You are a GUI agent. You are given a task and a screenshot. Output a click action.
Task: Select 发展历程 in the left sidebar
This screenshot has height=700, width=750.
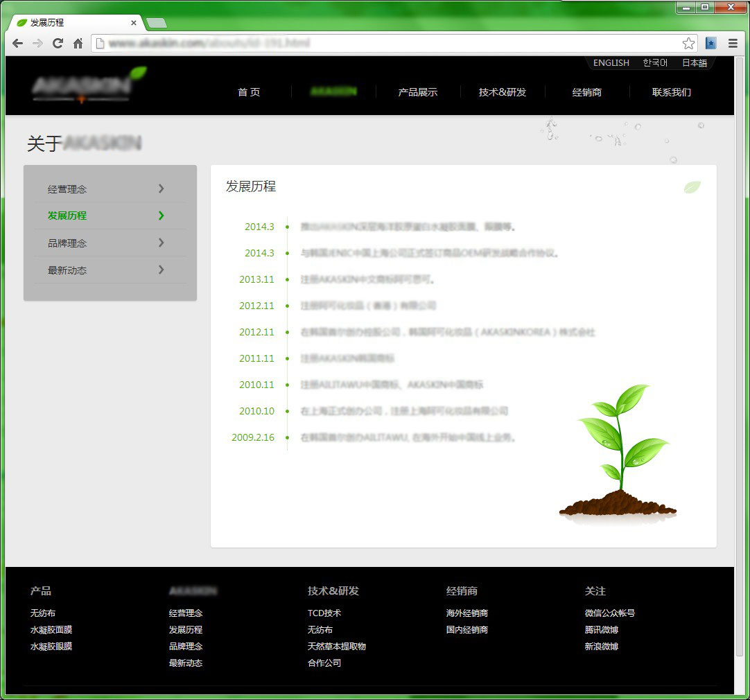(67, 216)
